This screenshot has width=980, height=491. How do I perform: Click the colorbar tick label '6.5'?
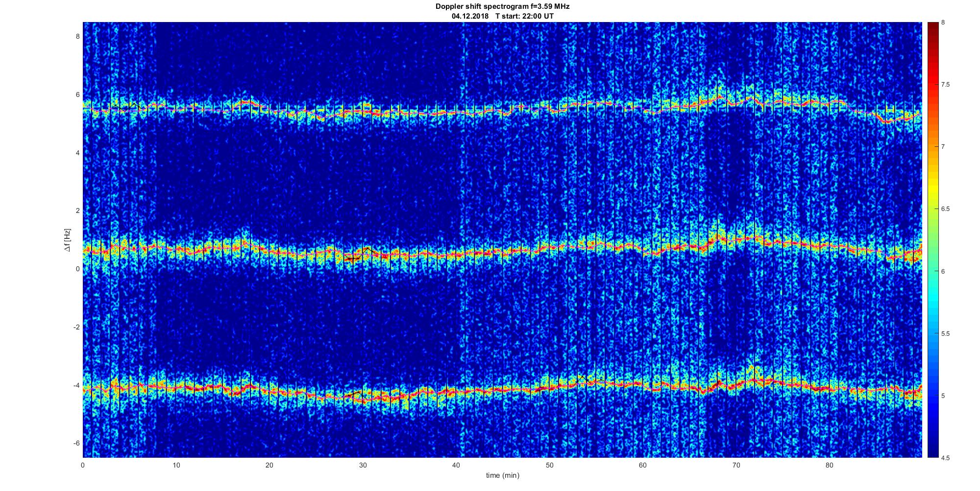coord(945,209)
